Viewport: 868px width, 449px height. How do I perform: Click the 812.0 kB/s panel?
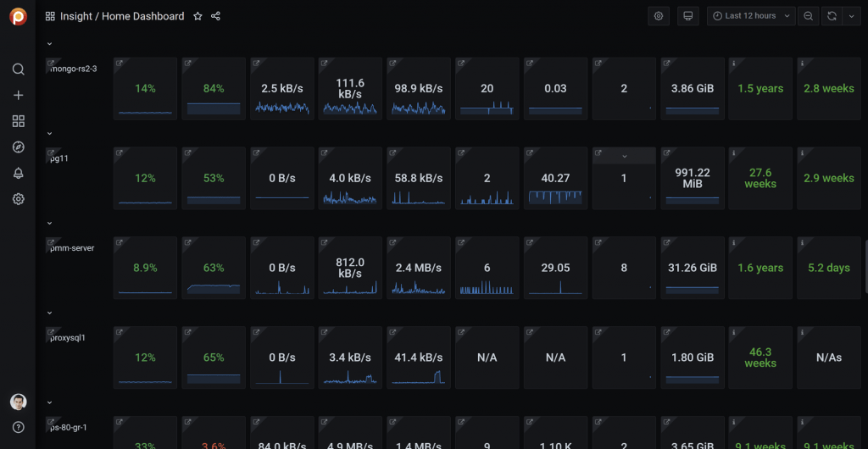point(350,268)
